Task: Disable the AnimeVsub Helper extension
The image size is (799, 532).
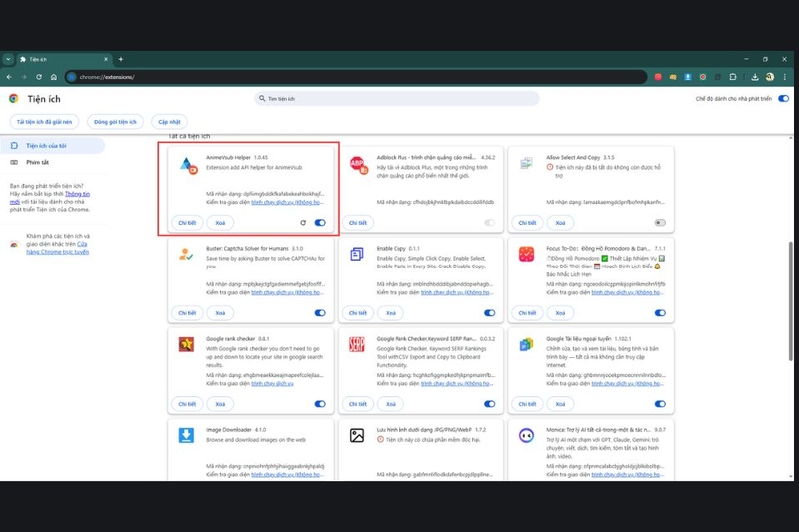Action: coord(320,223)
